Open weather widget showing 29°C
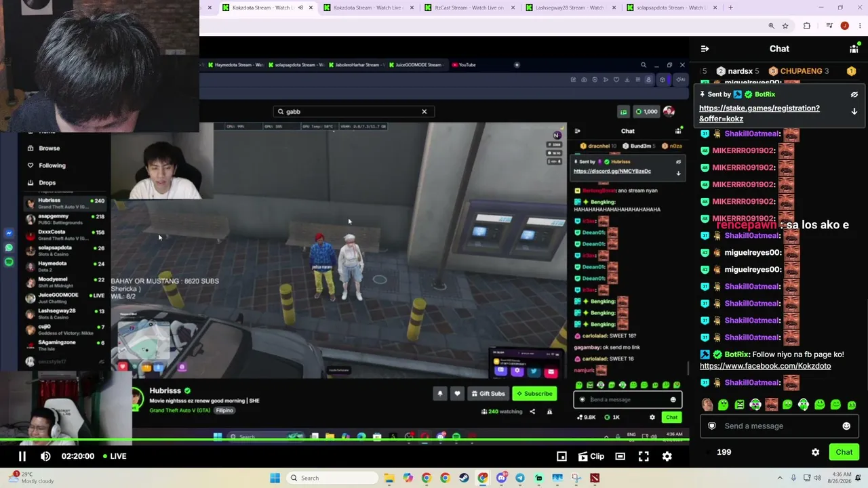The image size is (868, 488). pyautogui.click(x=30, y=477)
